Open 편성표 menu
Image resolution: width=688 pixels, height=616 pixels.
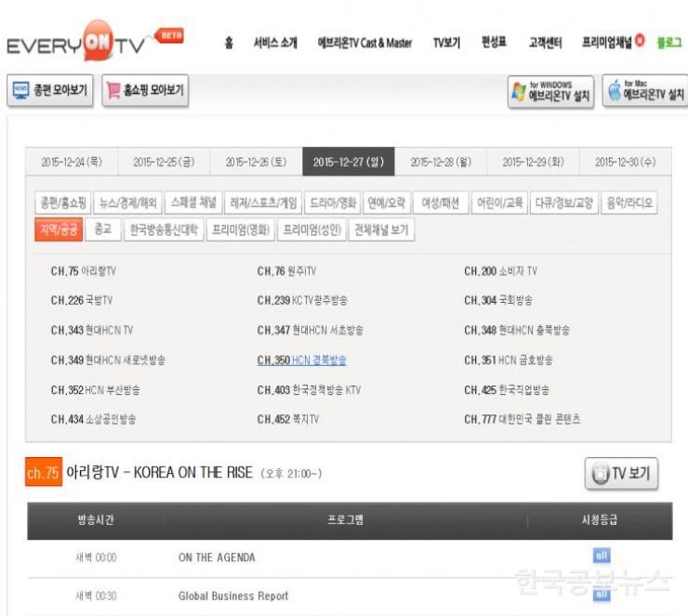pos(494,42)
